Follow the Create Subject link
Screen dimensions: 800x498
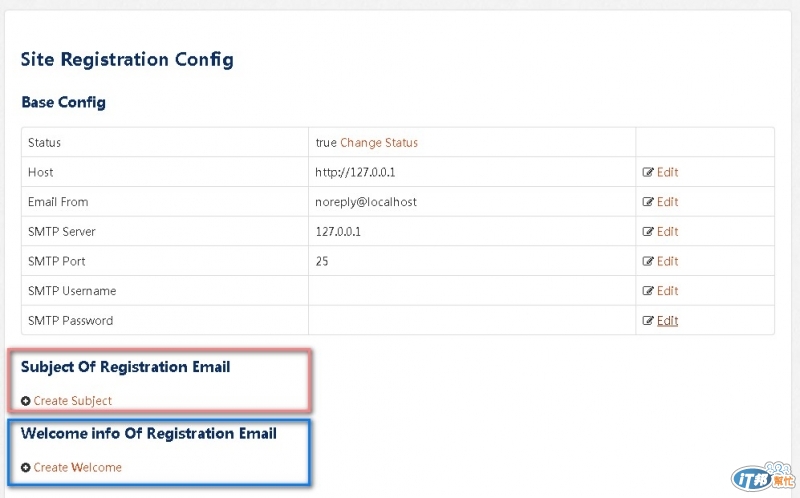[x=72, y=401]
